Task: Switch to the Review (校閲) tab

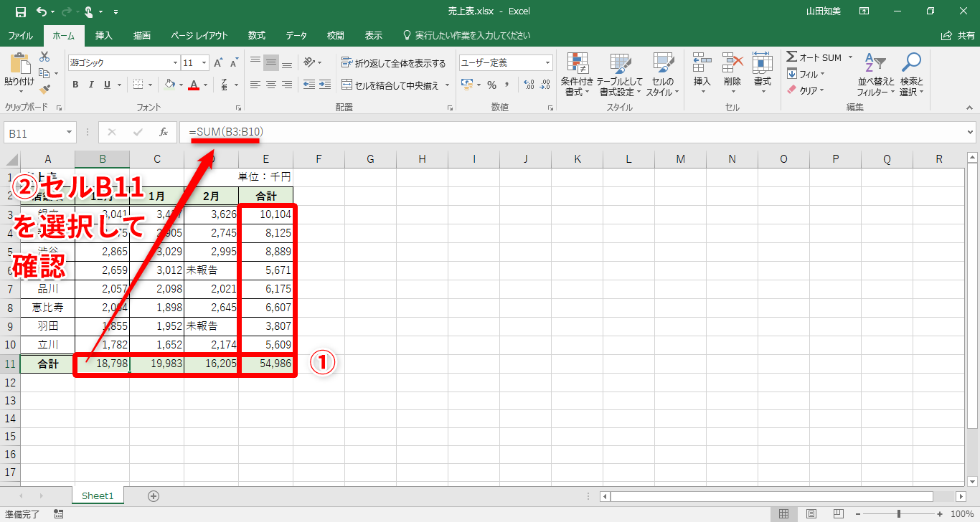Action: (x=335, y=35)
